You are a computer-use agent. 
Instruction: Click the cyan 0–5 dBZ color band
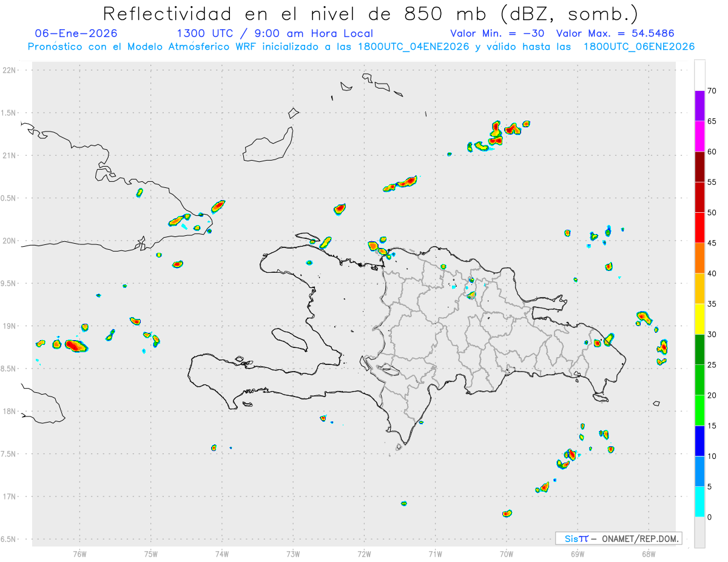point(699,502)
